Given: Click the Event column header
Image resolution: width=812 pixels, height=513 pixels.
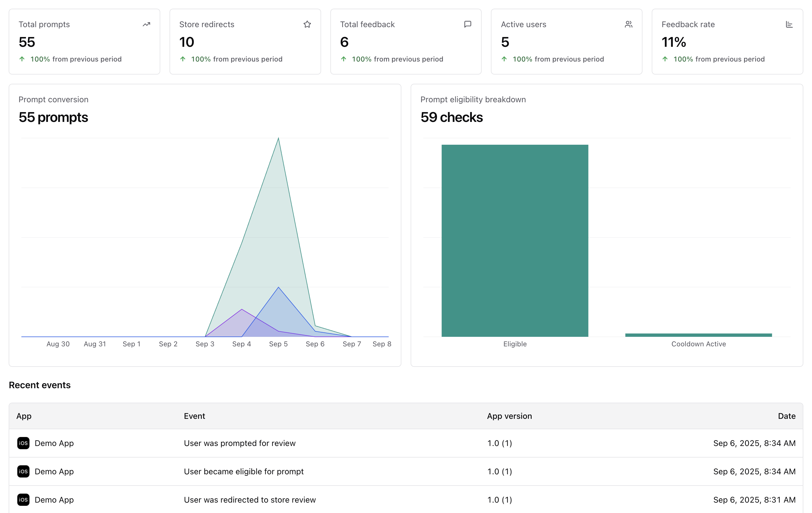Looking at the screenshot, I should point(194,416).
